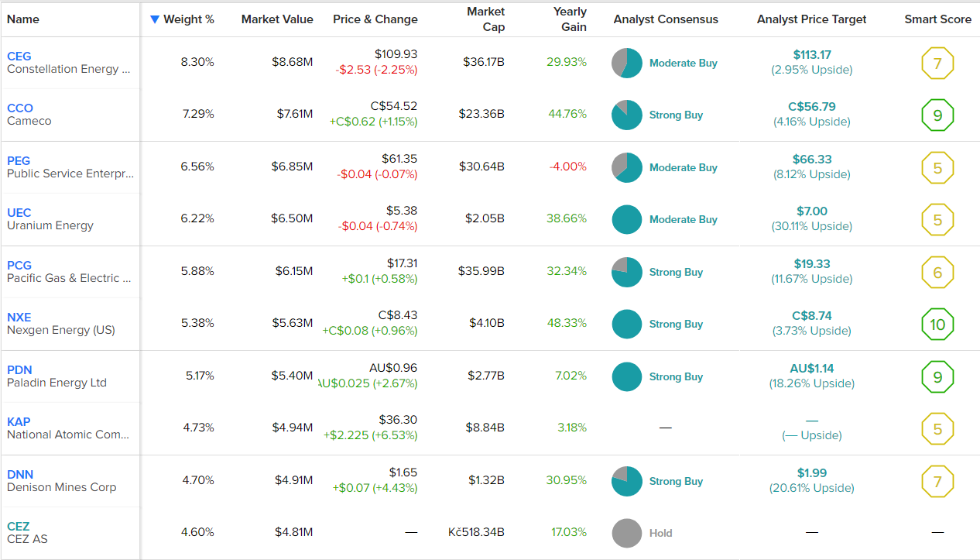Click the Smart Score 7 badge for CEG
This screenshot has height=560, width=980.
tap(937, 64)
